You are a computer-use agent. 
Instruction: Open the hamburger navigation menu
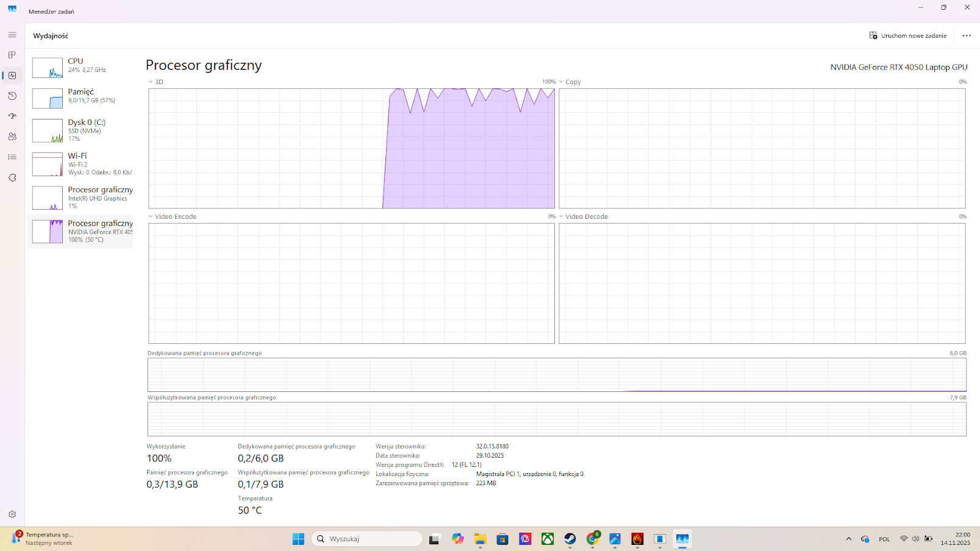click(12, 35)
